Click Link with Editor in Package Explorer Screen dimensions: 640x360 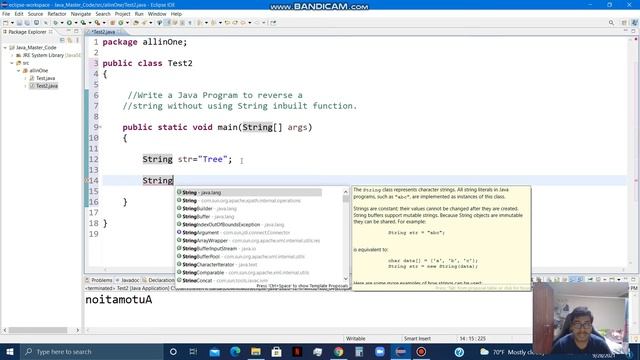70,40
